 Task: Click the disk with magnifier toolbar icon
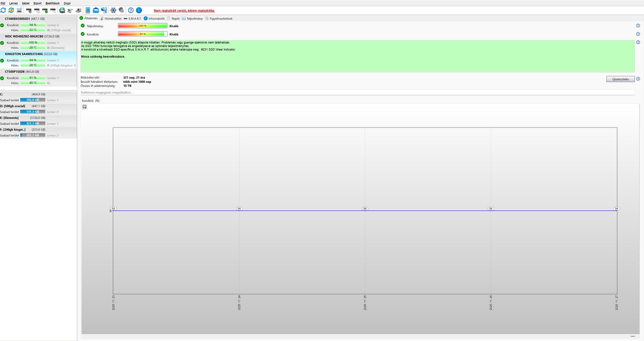pos(53,10)
